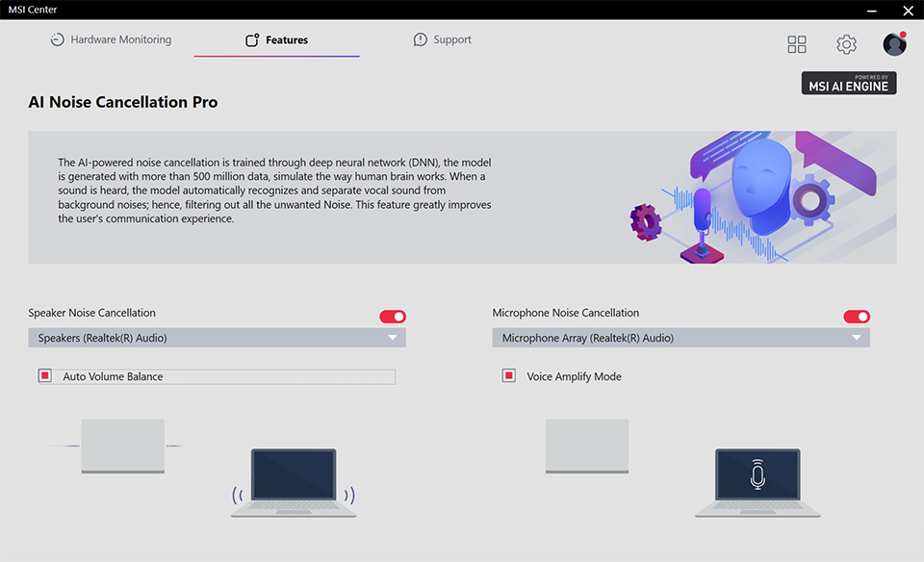This screenshot has height=562, width=924.
Task: Close the MSI Center window
Action: pyautogui.click(x=907, y=10)
